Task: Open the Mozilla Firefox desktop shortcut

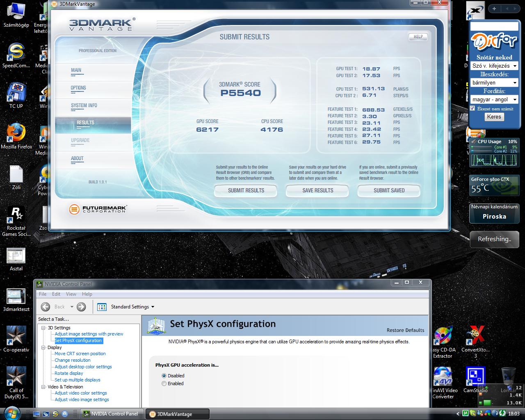Action: click(x=16, y=136)
